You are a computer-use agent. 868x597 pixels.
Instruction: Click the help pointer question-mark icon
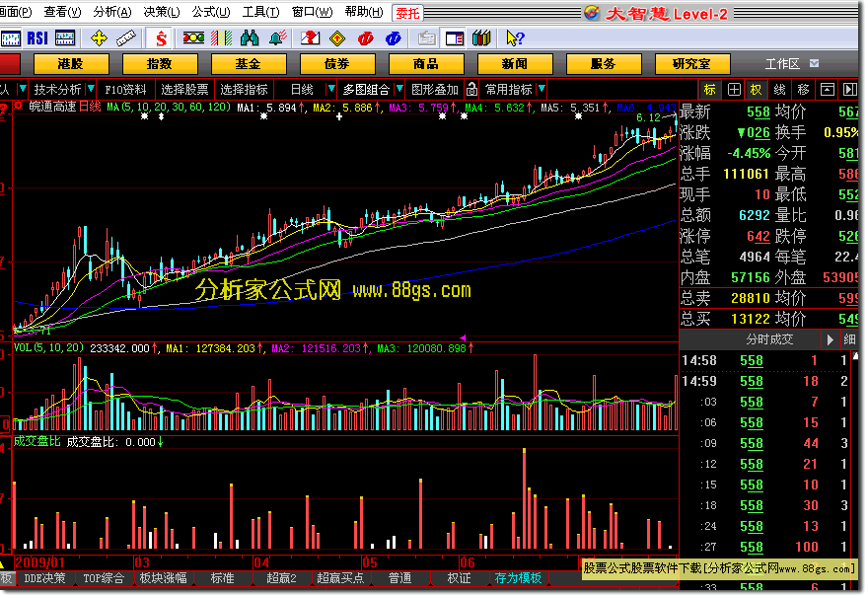click(515, 37)
